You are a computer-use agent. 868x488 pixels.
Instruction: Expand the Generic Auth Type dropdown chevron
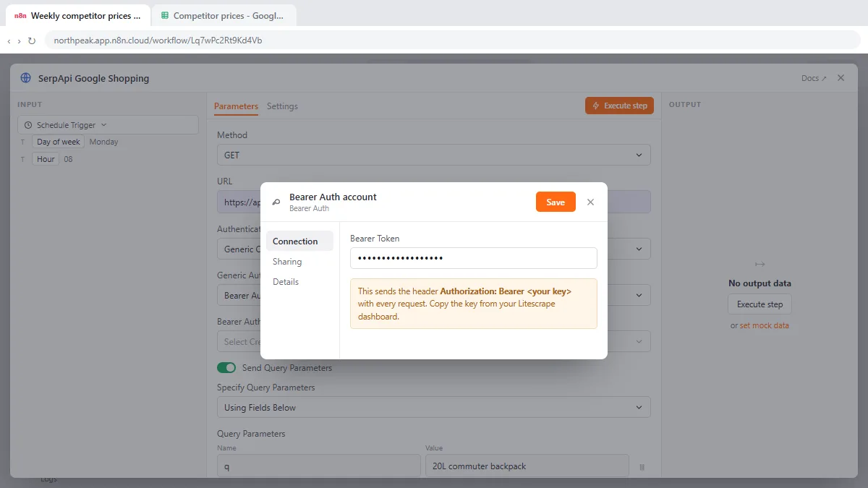click(x=639, y=296)
